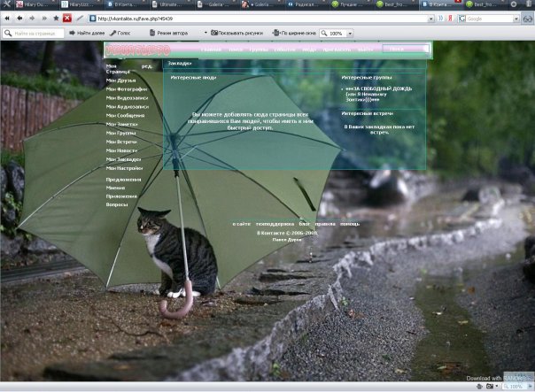
Task: Open 'Мои Группы' in sidebar
Action: [x=120, y=134]
